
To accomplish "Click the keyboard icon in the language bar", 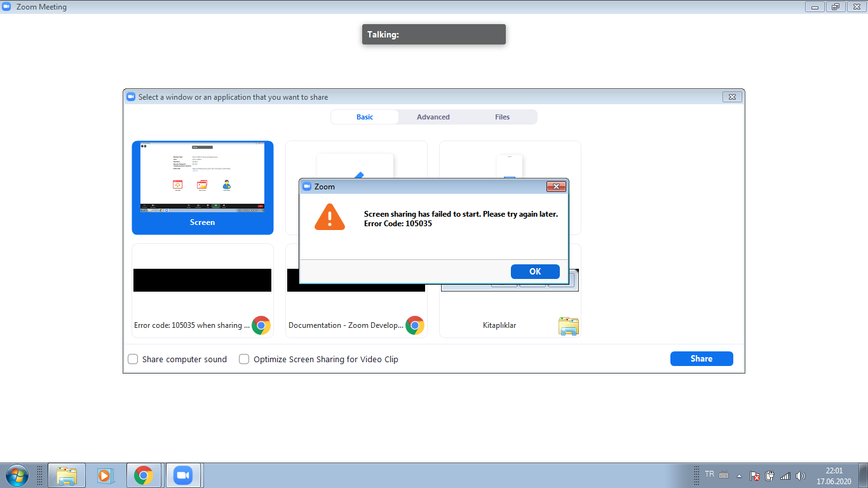I will tap(724, 475).
